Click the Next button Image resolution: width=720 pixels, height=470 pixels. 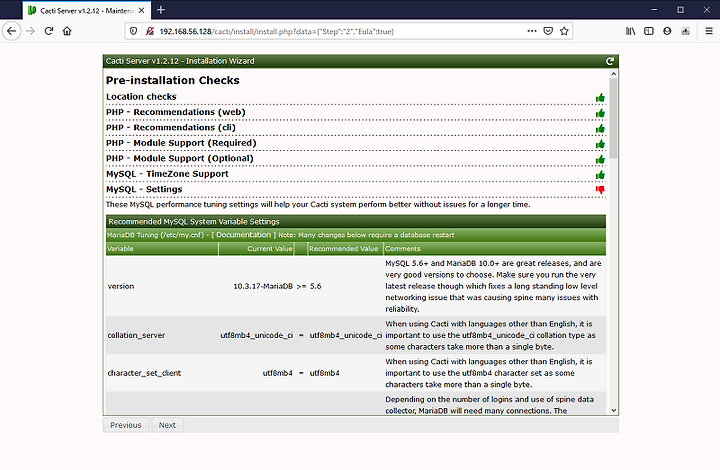click(x=167, y=425)
